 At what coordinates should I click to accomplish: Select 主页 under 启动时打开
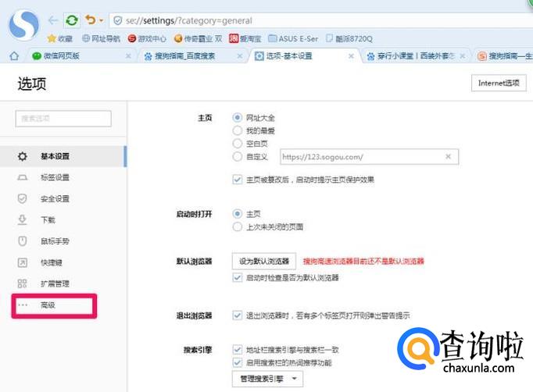[x=238, y=214]
